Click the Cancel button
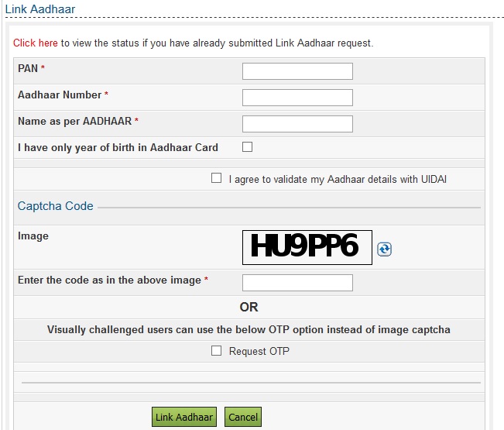The width and height of the screenshot is (504, 430). 242,417
